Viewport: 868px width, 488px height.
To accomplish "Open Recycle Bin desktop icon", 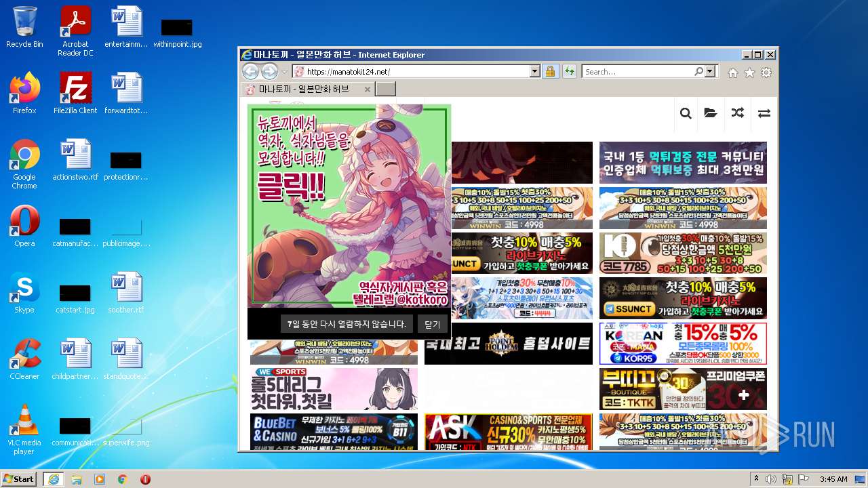I will tap(24, 27).
